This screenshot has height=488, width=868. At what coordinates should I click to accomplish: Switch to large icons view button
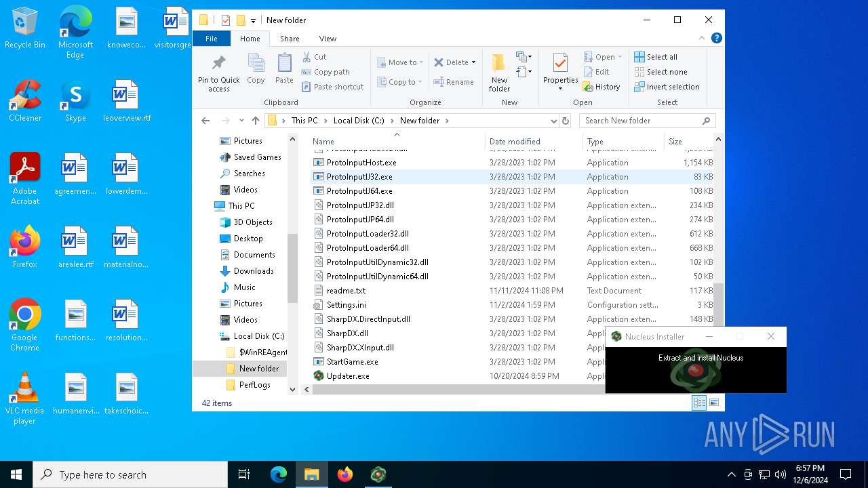point(714,403)
